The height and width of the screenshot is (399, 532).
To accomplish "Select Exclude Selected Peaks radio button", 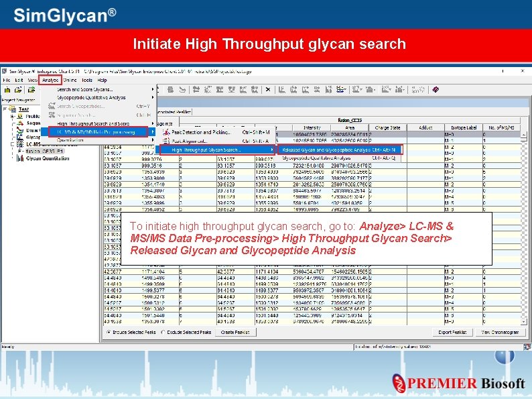I will [163, 332].
